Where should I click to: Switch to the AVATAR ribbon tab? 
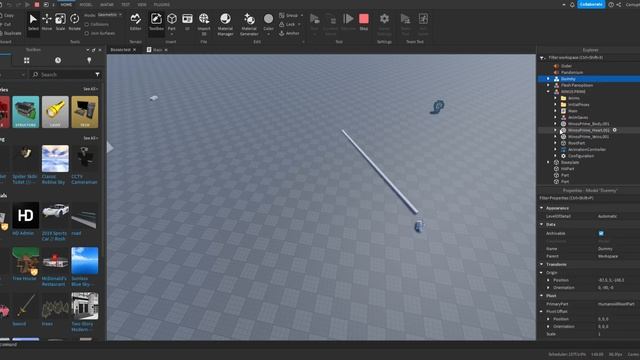(107, 4)
